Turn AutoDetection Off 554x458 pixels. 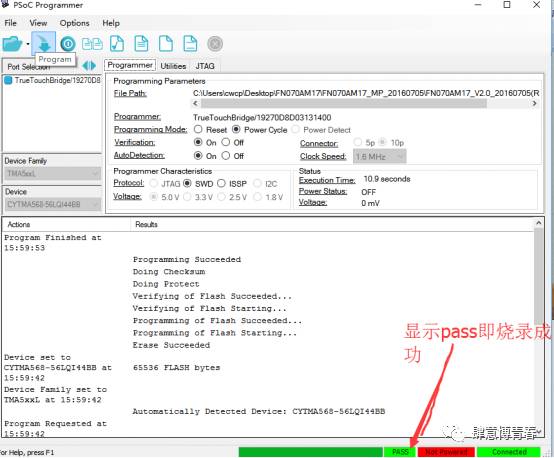click(x=226, y=155)
